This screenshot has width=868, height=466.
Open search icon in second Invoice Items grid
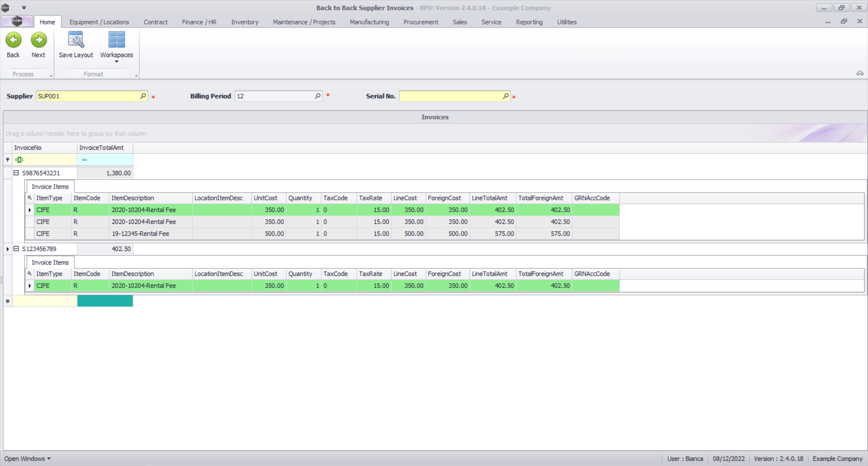29,274
